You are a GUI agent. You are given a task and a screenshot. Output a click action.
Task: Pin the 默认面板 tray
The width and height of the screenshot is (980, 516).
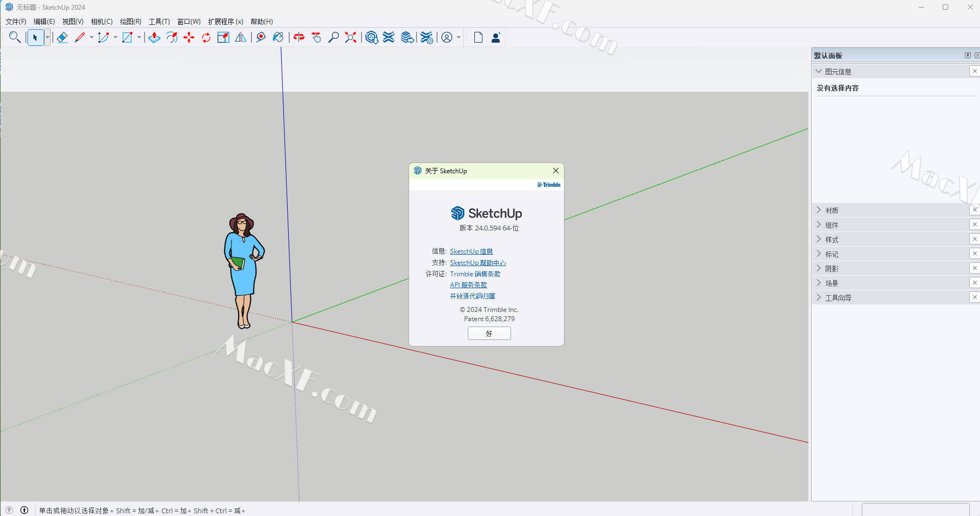(968, 55)
